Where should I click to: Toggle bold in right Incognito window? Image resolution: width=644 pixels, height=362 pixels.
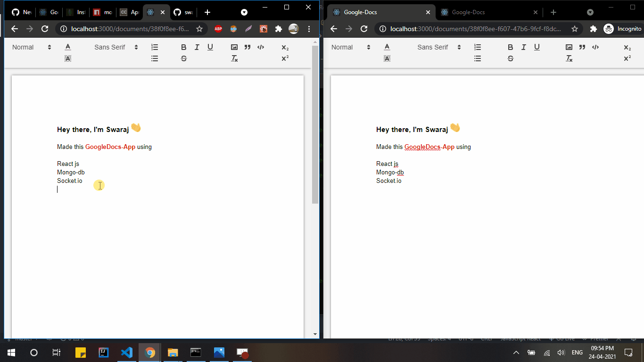tap(511, 47)
